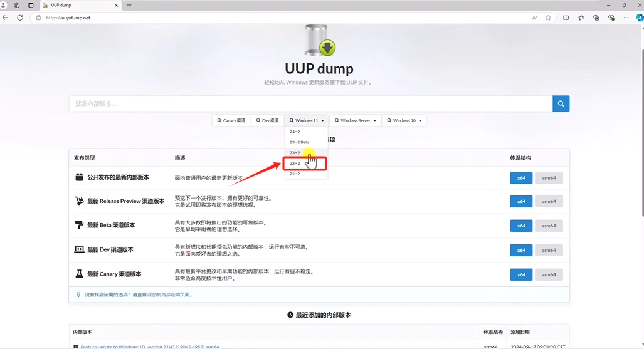Click the Release Preview channel icon
The image size is (644, 349).
79,201
